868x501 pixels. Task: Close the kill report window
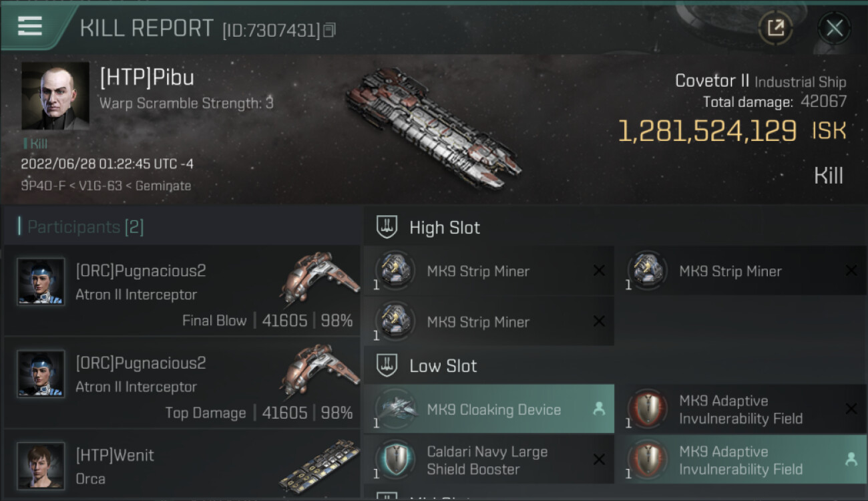tap(834, 28)
